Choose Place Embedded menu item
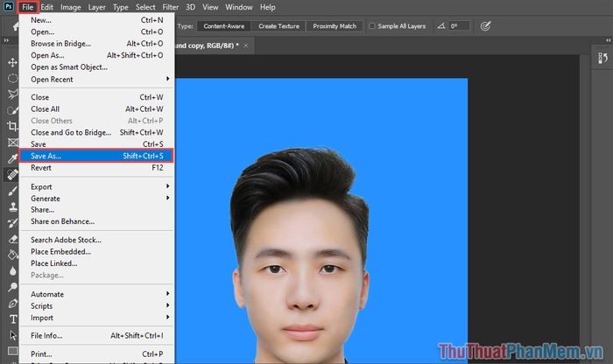The width and height of the screenshot is (613, 364). (97, 251)
